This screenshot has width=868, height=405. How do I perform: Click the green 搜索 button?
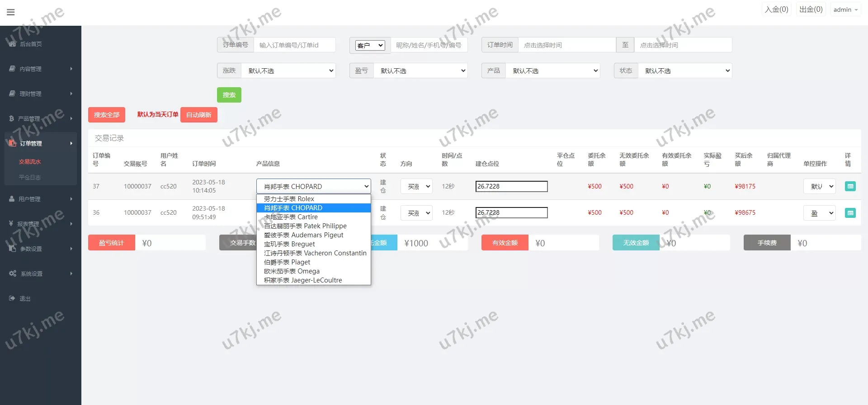[229, 95]
